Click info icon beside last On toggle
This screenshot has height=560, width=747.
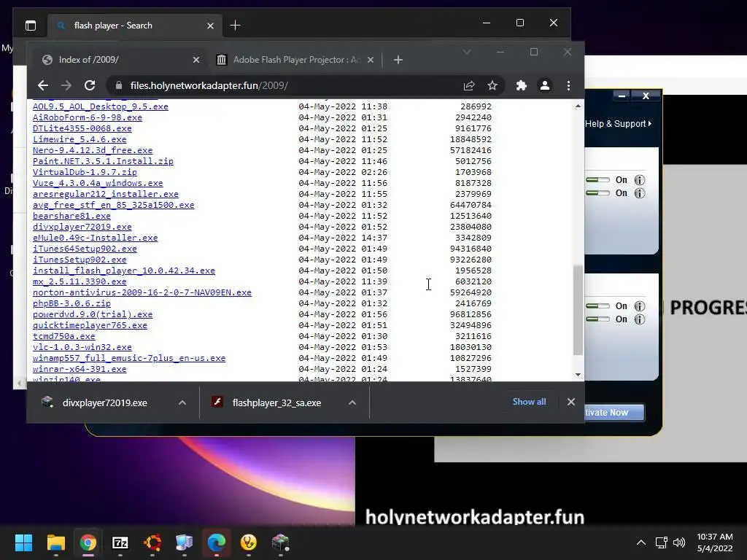[640, 319]
